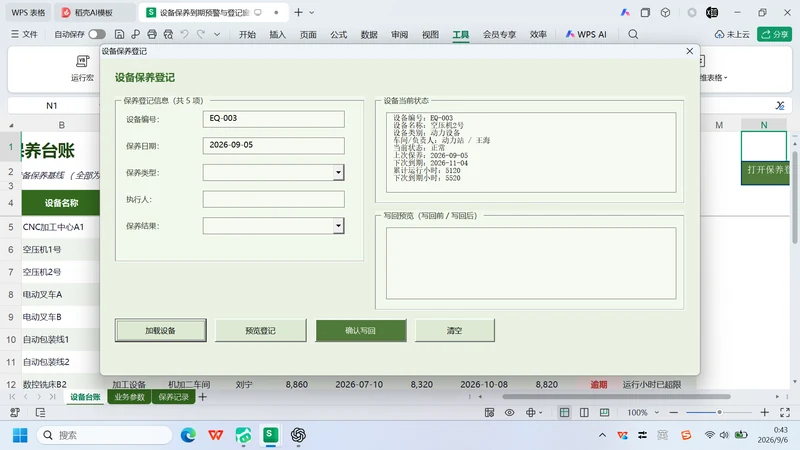The height and width of the screenshot is (450, 800).
Task: Click the export to PDF icon
Action: pyautogui.click(x=136, y=34)
